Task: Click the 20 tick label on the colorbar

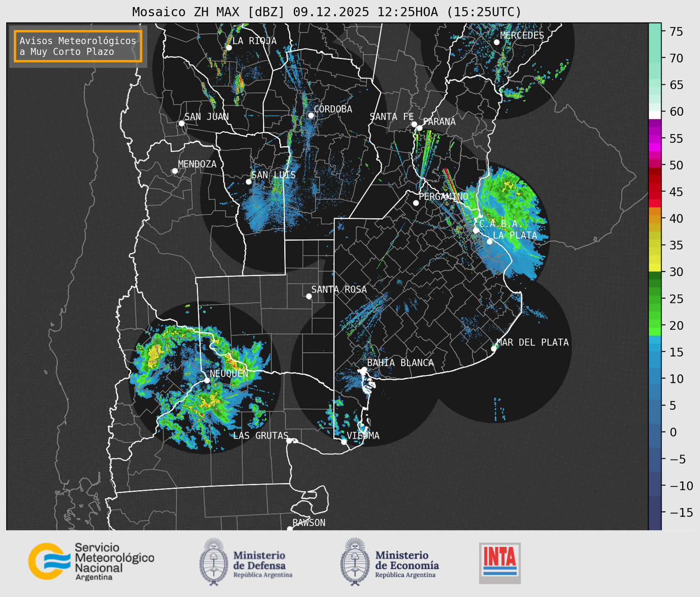Action: [676, 325]
